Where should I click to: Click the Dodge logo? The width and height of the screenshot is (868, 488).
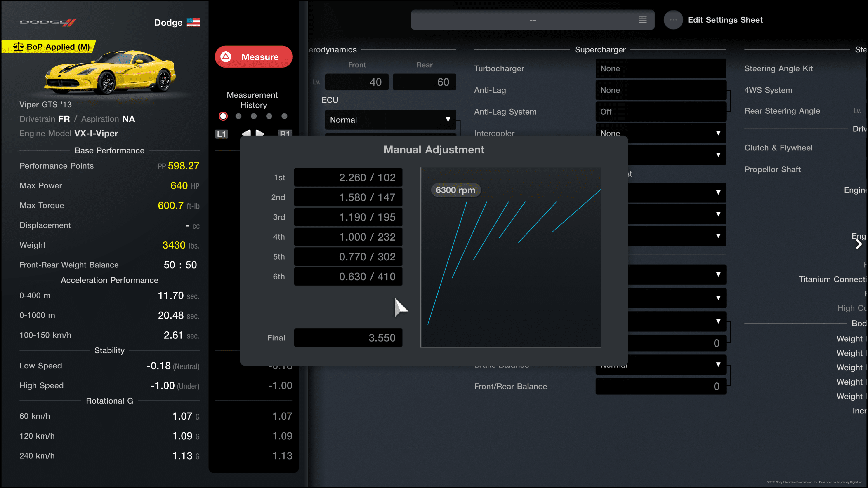[x=48, y=22]
